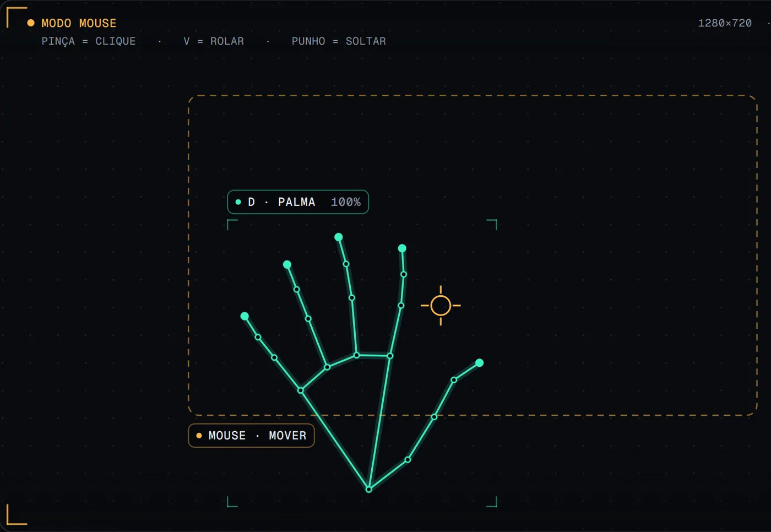
Task: Click the orange dot beside MODO MOUSE
Action: [x=31, y=23]
